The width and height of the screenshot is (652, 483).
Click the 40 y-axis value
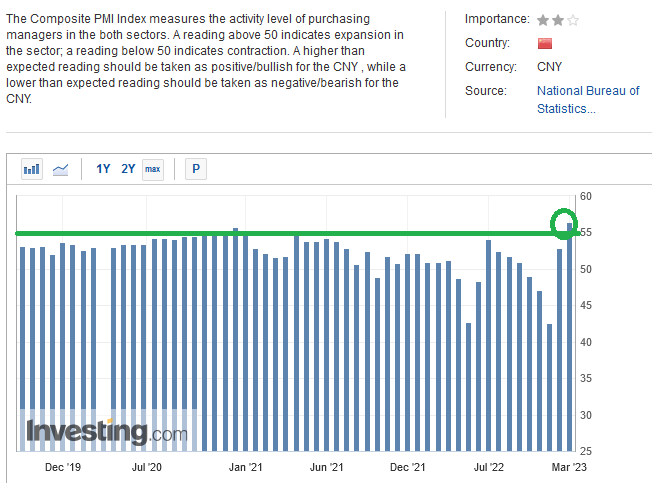(585, 342)
